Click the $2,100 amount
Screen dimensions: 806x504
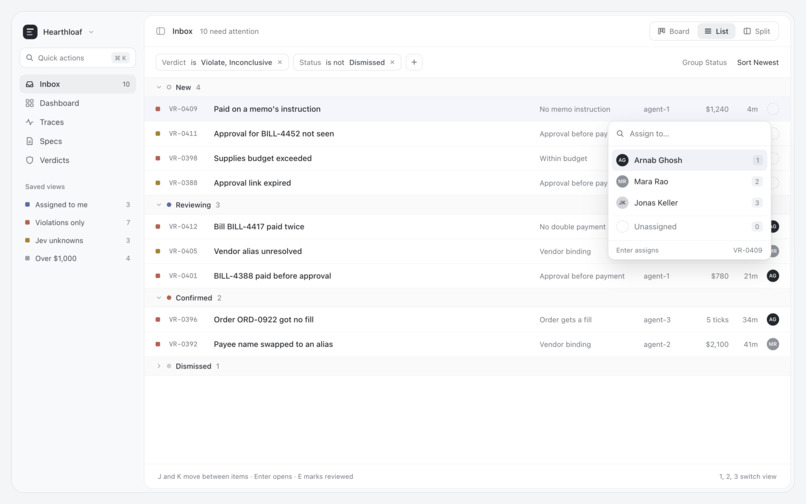(x=717, y=345)
